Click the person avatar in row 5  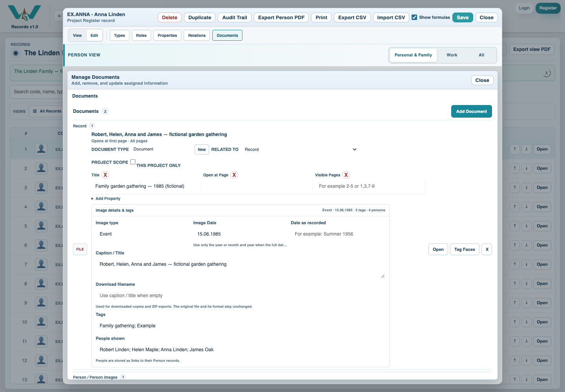(41, 226)
